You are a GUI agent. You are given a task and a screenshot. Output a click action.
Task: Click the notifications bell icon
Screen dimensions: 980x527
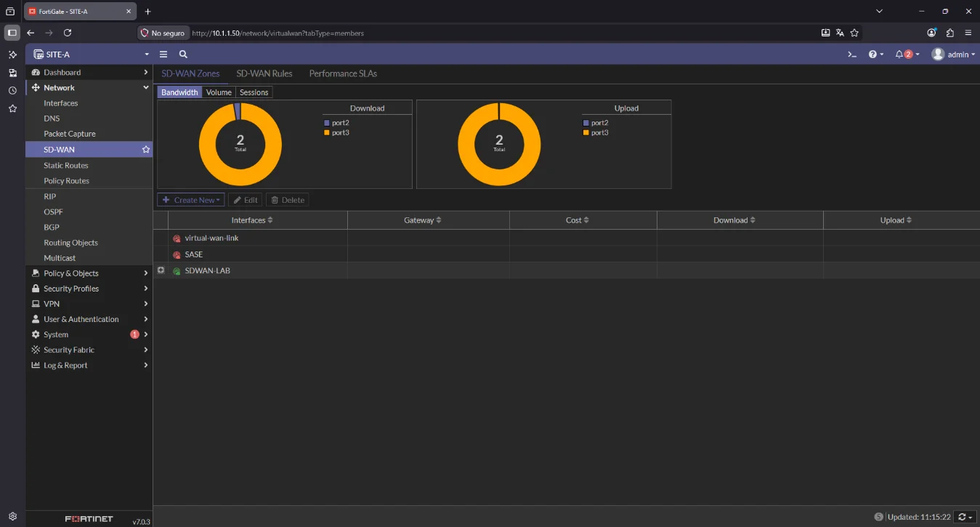[899, 55]
